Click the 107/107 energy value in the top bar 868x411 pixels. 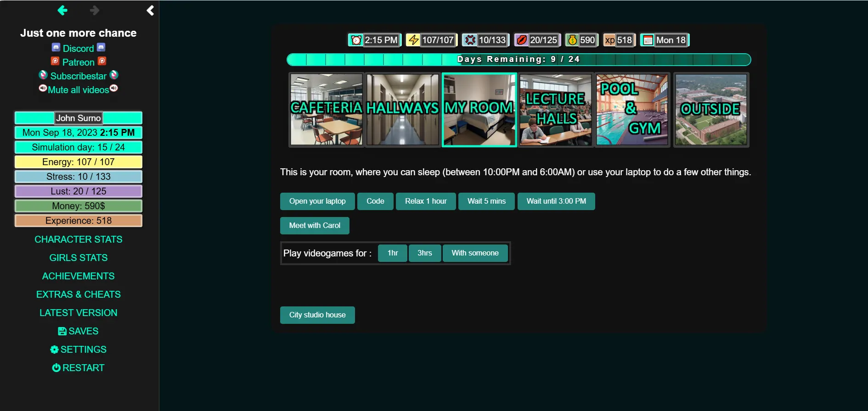tap(438, 40)
